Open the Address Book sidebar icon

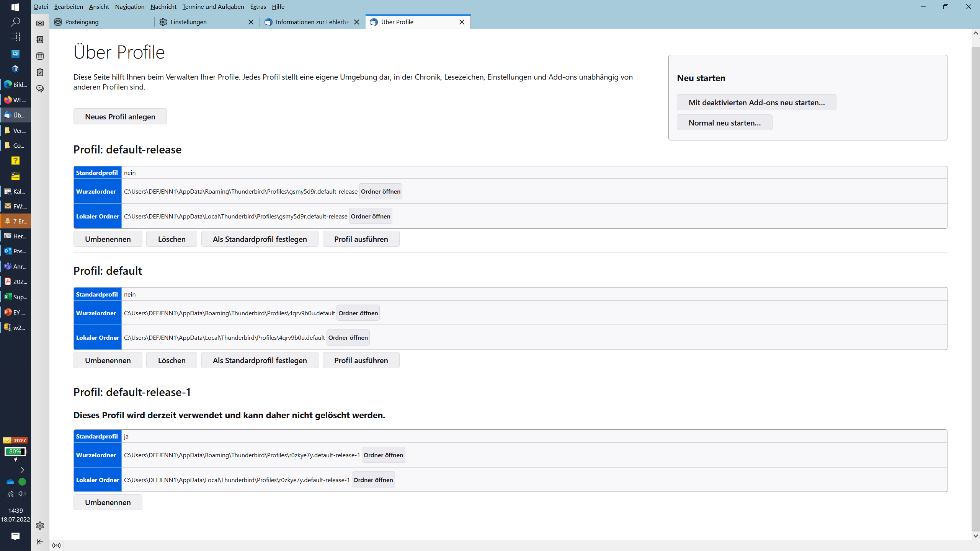pyautogui.click(x=40, y=40)
